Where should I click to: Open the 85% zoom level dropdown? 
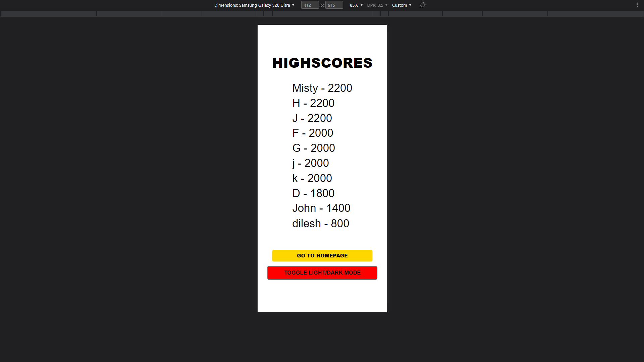355,5
